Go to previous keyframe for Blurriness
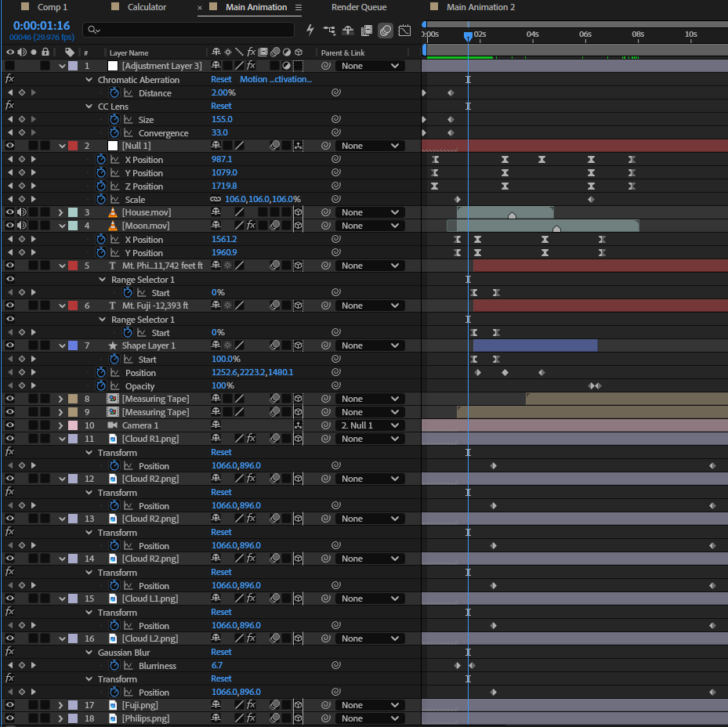This screenshot has height=727, width=728. [x=10, y=665]
